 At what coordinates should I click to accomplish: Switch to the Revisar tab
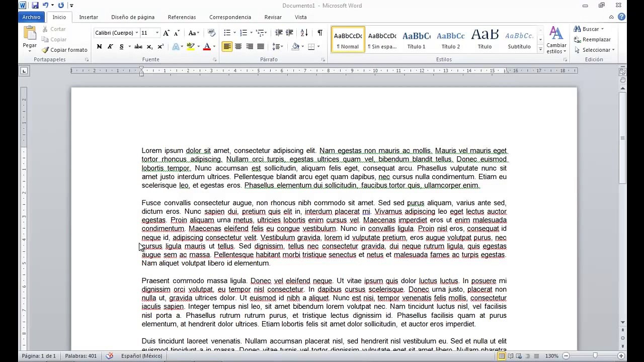pos(273,17)
